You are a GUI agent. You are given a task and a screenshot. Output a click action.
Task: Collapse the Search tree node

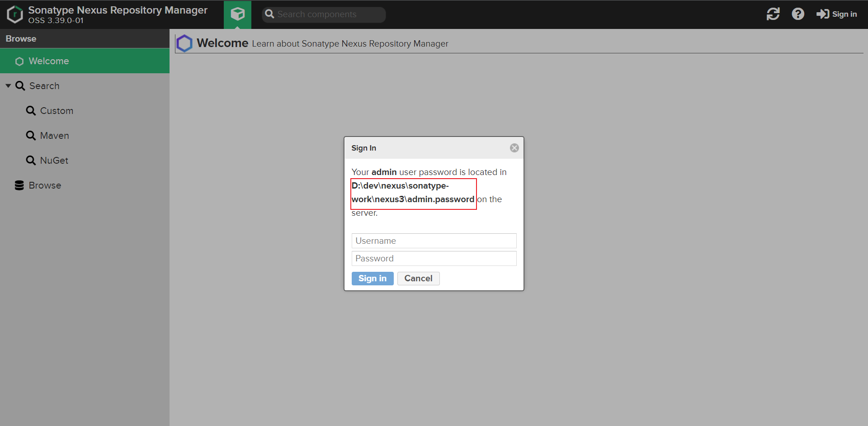pos(8,86)
